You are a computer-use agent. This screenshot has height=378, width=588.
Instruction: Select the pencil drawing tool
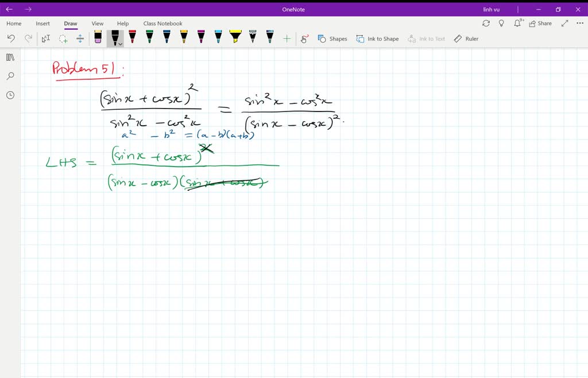tap(253, 38)
